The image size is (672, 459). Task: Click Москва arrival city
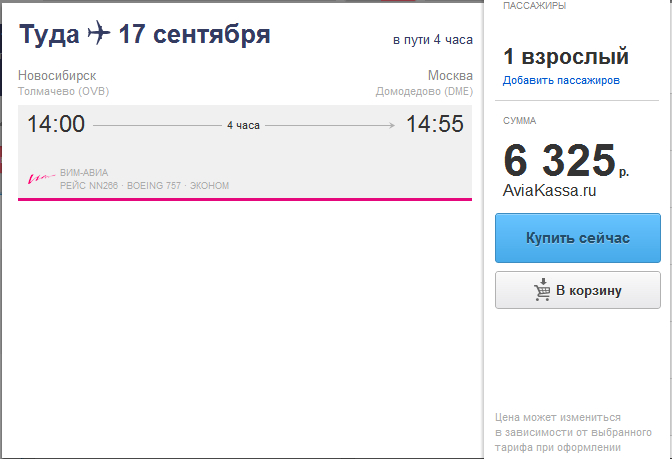(450, 75)
